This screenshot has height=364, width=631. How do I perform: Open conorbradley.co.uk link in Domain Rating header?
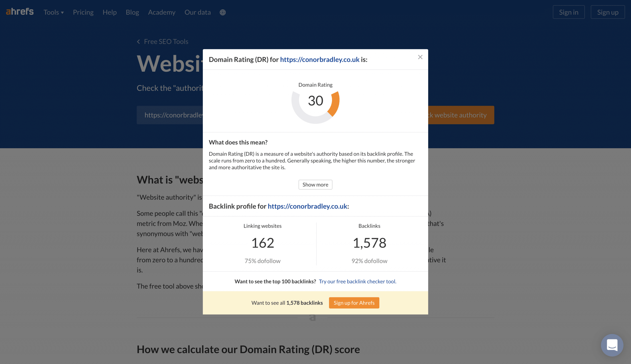tap(319, 60)
